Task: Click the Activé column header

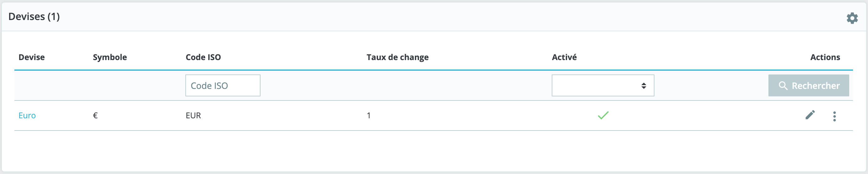Action: coord(564,57)
